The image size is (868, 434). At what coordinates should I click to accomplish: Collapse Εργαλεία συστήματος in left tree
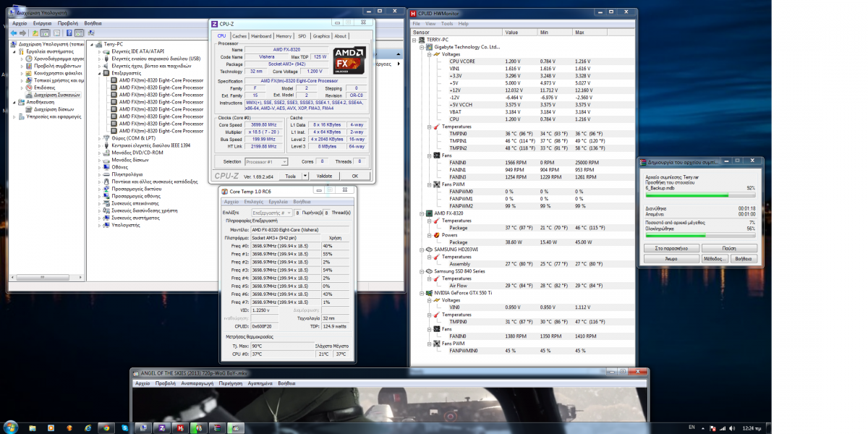14,51
